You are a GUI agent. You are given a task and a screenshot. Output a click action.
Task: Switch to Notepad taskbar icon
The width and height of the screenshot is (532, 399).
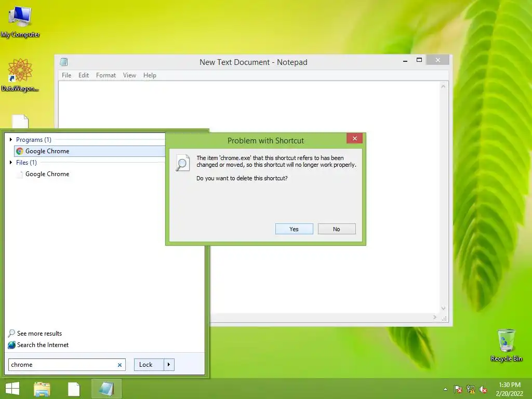[x=106, y=389]
